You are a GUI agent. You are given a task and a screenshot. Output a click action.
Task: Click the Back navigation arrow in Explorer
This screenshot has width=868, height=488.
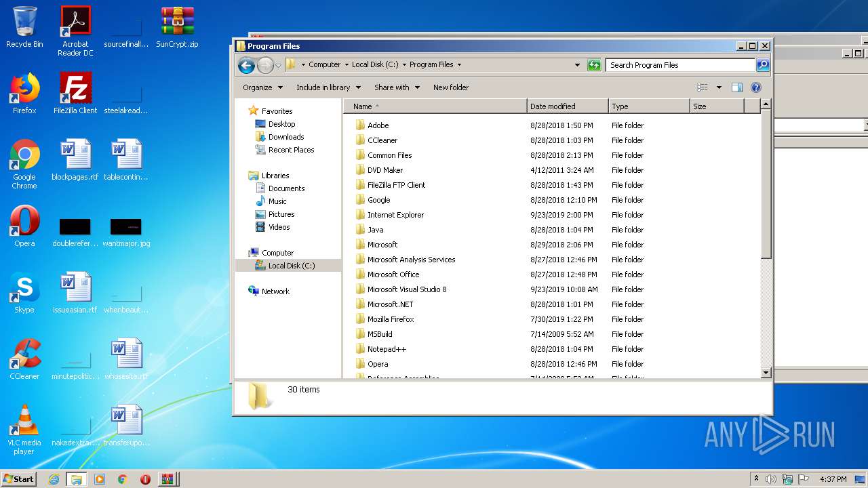point(246,65)
